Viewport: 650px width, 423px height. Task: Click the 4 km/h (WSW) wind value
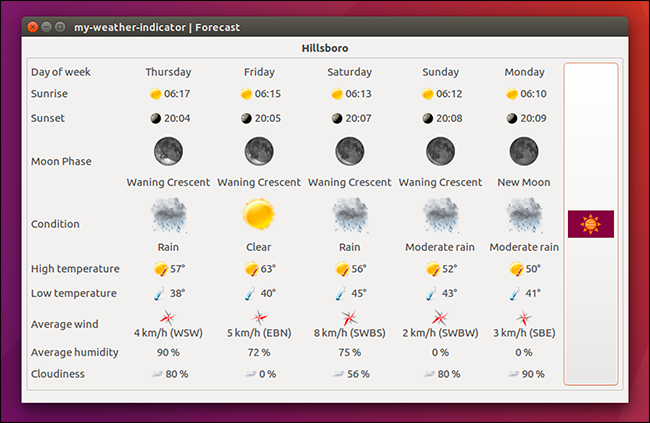168,333
